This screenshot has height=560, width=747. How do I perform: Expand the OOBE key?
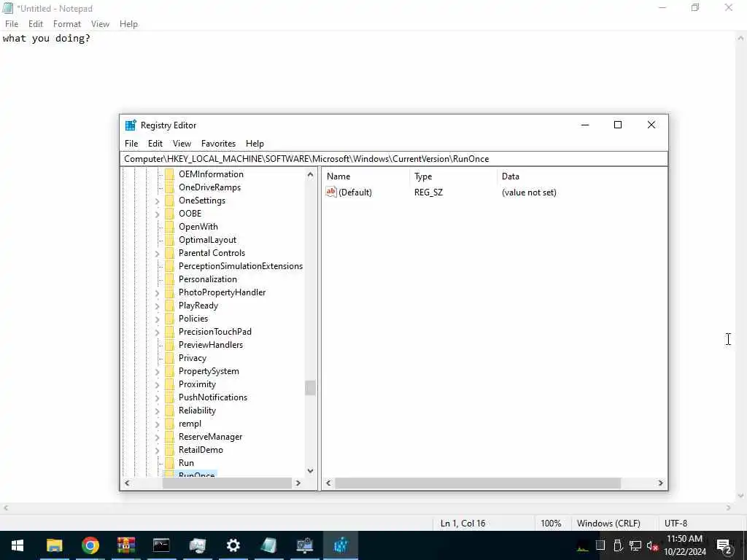[158, 214]
